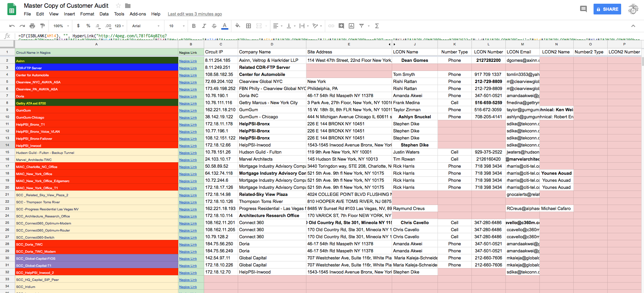Format as currency
Screen dimensions: 644x293
pyautogui.click(x=78, y=26)
